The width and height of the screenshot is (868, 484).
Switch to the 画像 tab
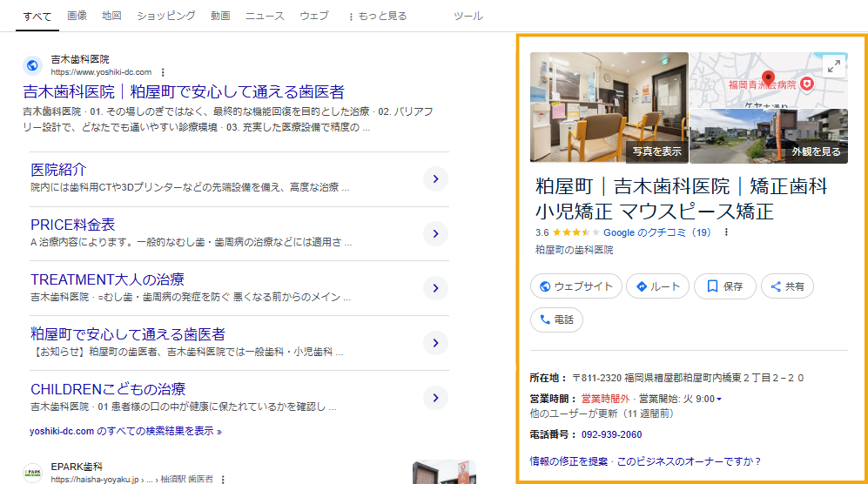pyautogui.click(x=77, y=17)
